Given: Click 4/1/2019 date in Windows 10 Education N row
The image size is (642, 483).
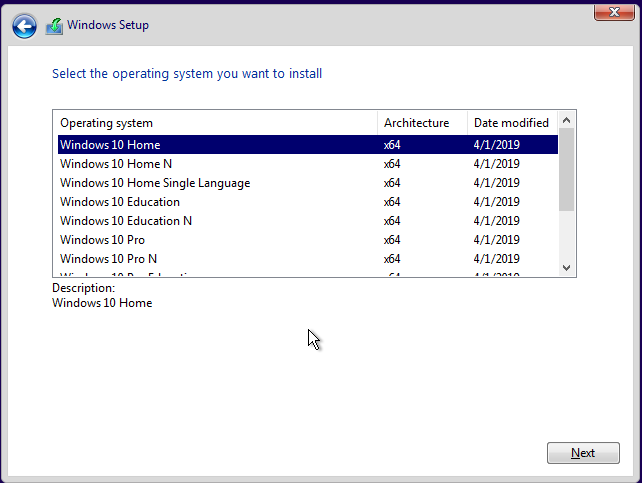Looking at the screenshot, I should pyautogui.click(x=497, y=221).
